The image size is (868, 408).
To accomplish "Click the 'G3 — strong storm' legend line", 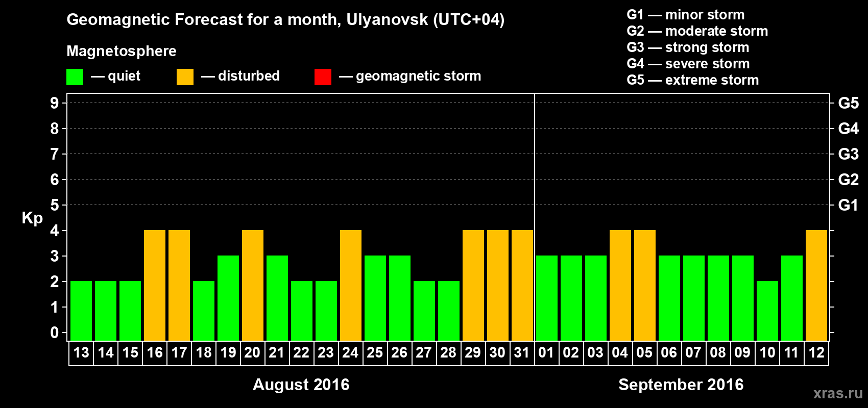I will coord(688,47).
